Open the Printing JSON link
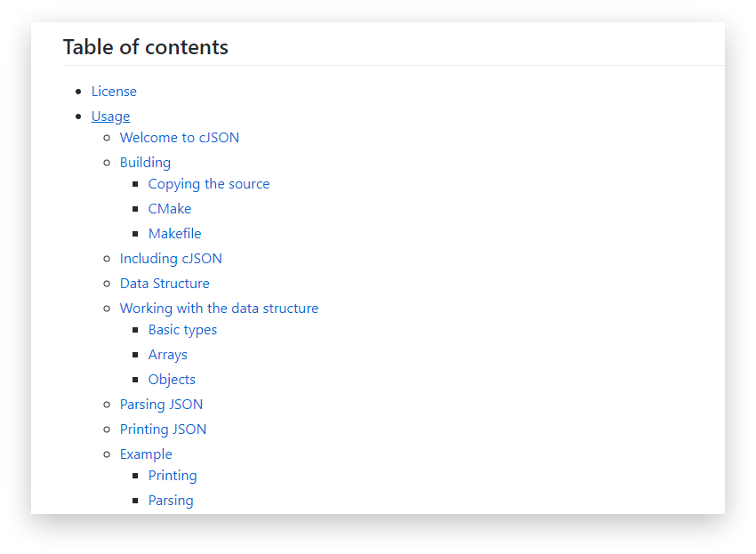This screenshot has width=756, height=554. pyautogui.click(x=163, y=430)
